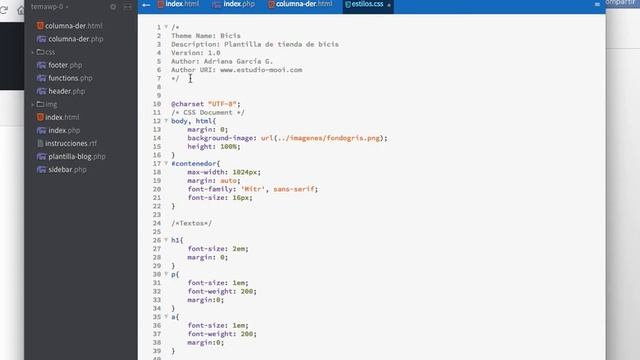
Task: Toggle the split editor view icon
Action: point(128,7)
